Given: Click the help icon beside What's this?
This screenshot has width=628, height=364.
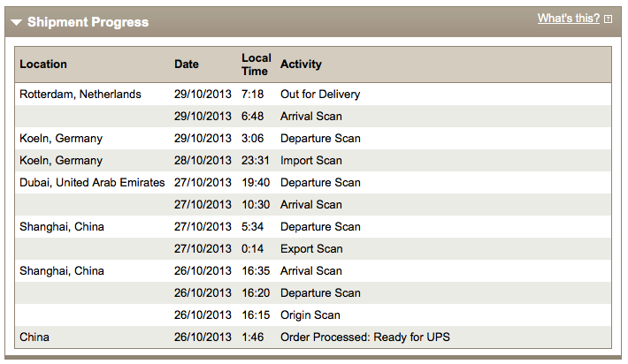Looking at the screenshot, I should (608, 19).
